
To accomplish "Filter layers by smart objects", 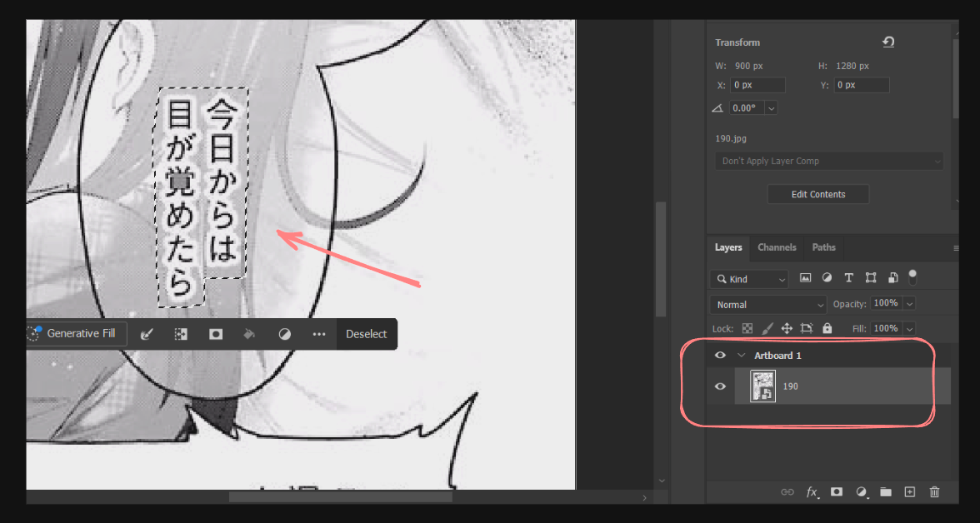I will pos(893,278).
